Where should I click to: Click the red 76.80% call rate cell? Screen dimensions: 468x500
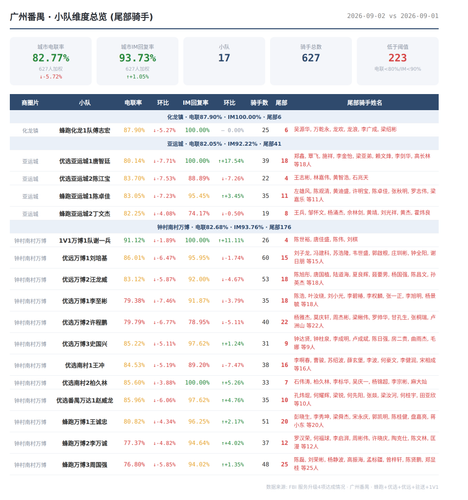[x=134, y=464]
